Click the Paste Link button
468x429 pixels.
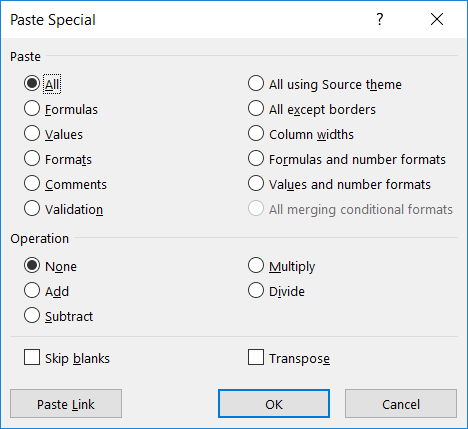click(66, 404)
